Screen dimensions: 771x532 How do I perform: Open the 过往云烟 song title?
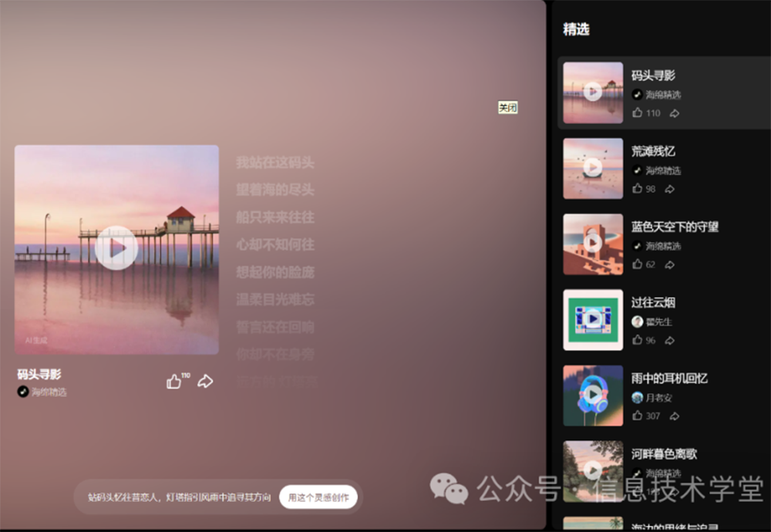(x=653, y=303)
